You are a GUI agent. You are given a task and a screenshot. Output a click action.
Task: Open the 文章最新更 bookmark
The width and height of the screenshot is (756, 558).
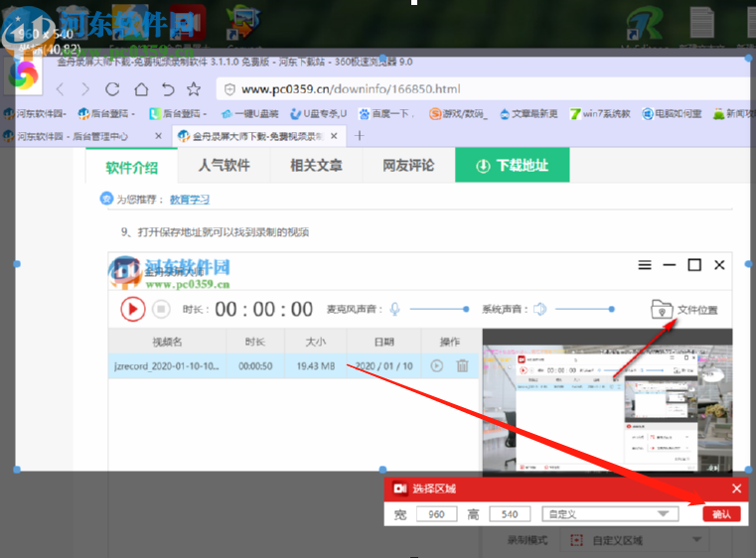[x=529, y=114]
